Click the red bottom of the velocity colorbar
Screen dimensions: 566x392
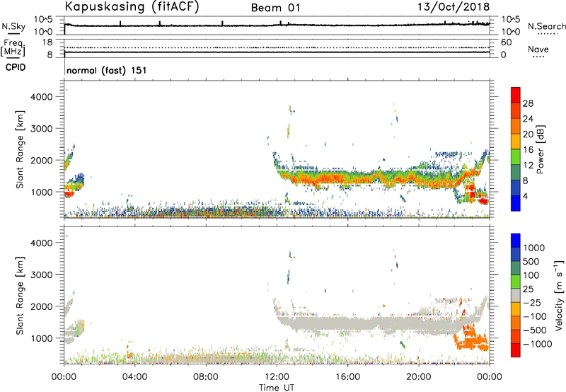516,350
